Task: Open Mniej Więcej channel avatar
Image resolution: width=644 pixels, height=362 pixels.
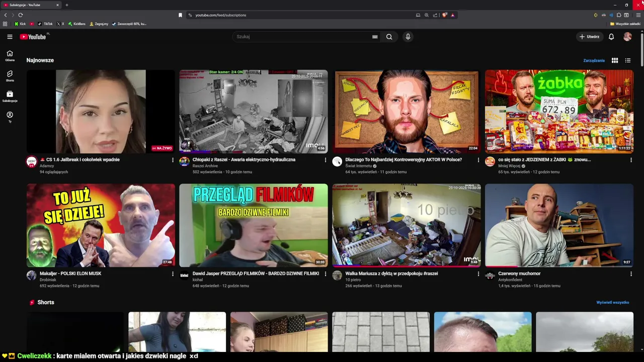Action: tap(490, 161)
